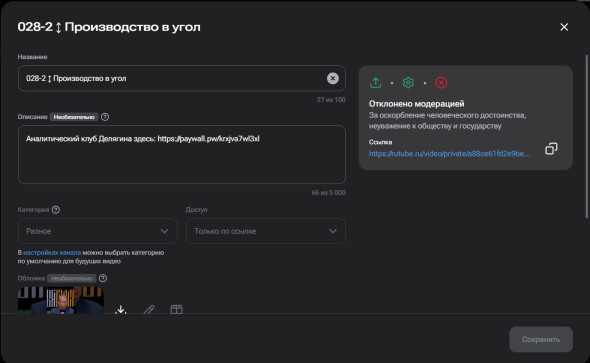The height and width of the screenshot is (363, 590).
Task: Close the video editing dialog
Action: 564,27
